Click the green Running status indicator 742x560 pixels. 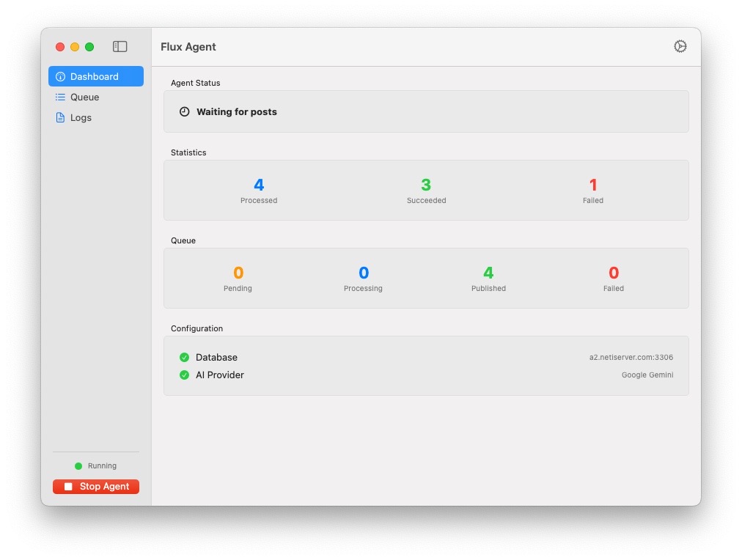click(x=78, y=466)
